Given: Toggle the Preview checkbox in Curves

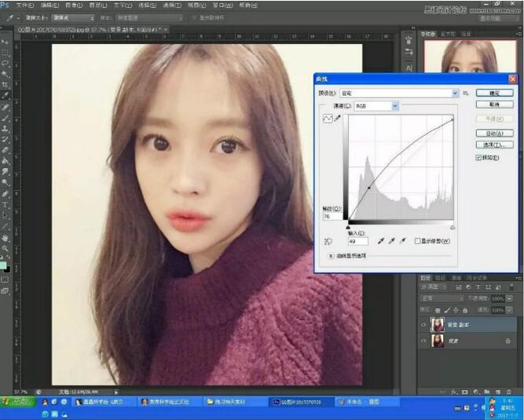Looking at the screenshot, I should 478,157.
